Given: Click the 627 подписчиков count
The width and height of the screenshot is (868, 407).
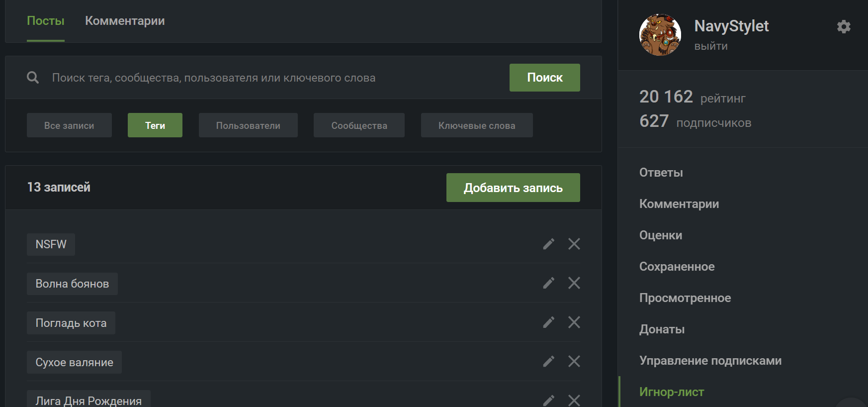Looking at the screenshot, I should pyautogui.click(x=695, y=121).
